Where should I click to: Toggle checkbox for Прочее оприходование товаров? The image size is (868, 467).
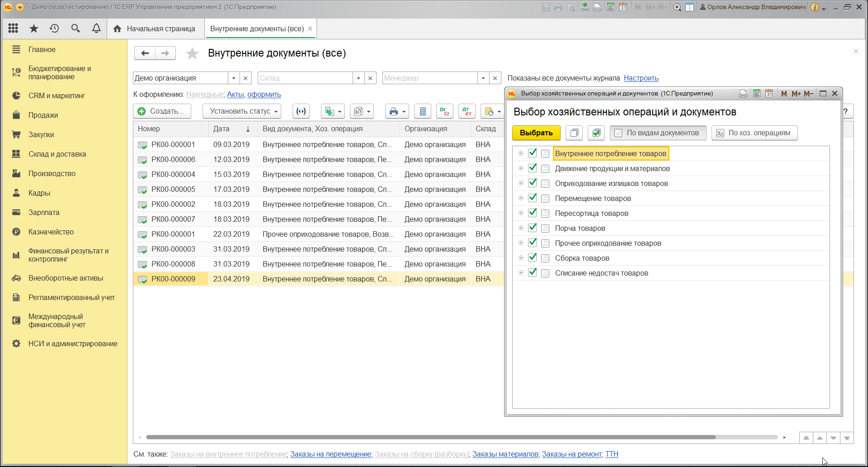(x=533, y=243)
